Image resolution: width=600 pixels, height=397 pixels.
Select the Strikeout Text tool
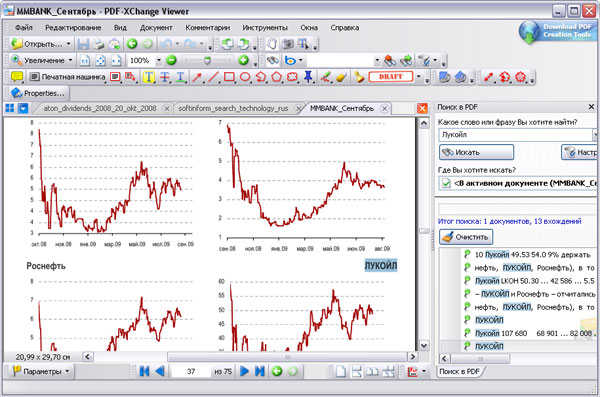point(165,77)
